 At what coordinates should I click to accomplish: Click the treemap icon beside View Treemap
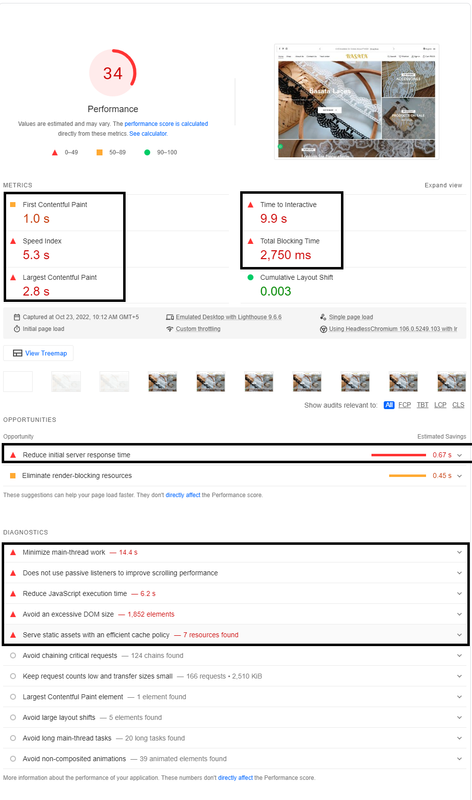[x=17, y=353]
